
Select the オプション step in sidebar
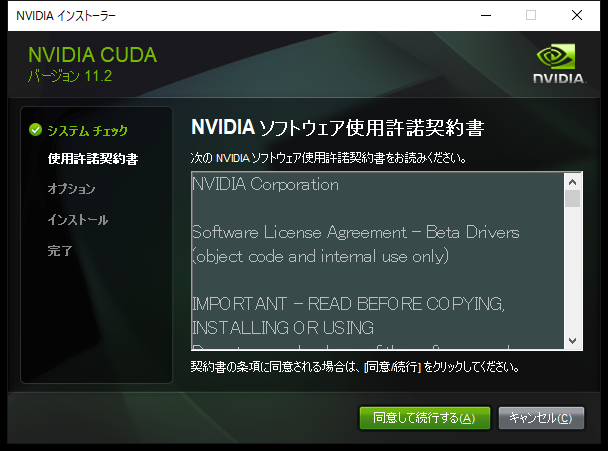click(71, 189)
